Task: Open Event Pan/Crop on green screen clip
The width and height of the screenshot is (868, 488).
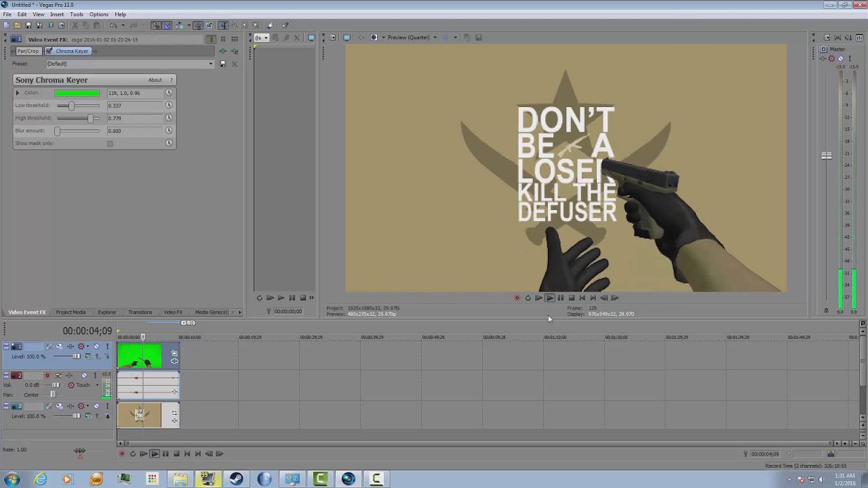Action: tap(174, 353)
